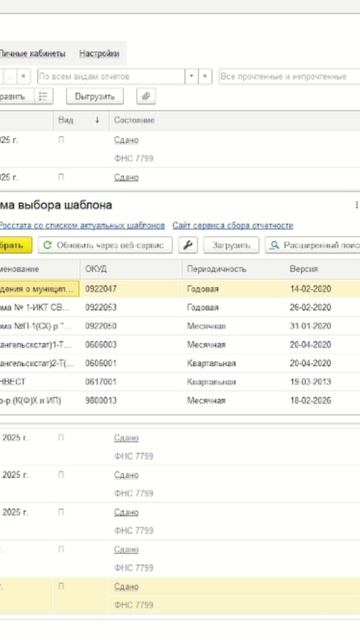Select the row with ОКУД 0922047
The image size is (360, 640).
tap(180, 289)
